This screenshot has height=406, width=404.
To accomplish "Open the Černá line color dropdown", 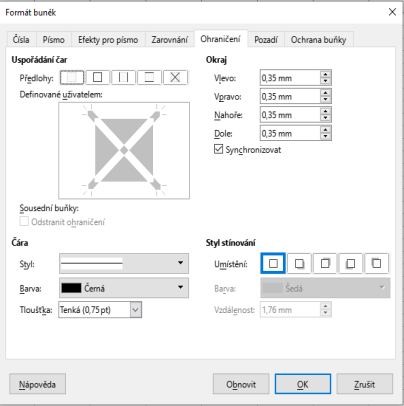I will (124, 288).
